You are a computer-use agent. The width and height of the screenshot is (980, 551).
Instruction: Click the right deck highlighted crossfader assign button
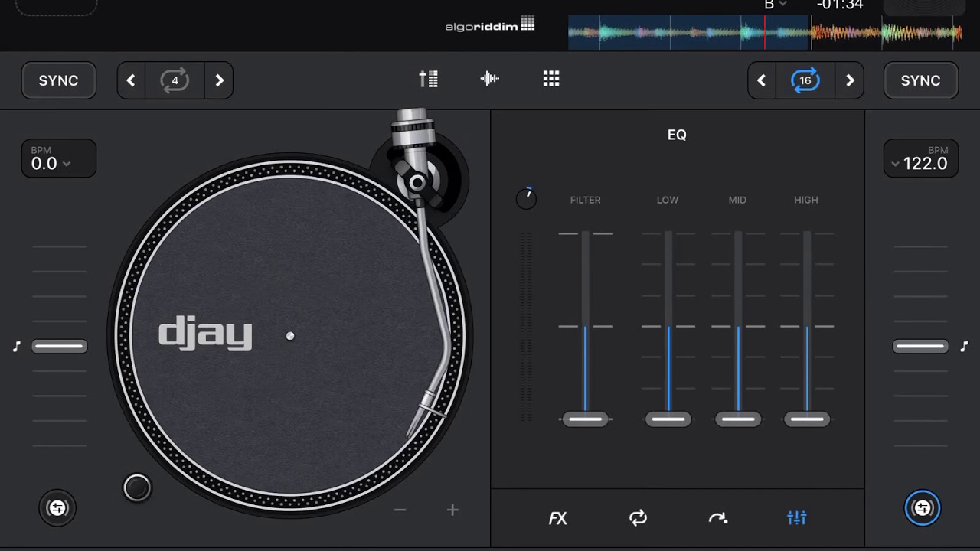tap(923, 507)
